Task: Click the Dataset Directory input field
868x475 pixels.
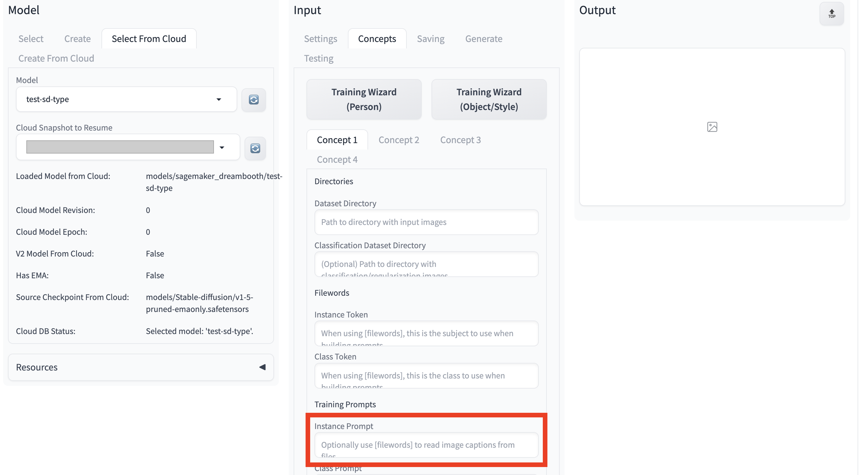Action: (426, 222)
